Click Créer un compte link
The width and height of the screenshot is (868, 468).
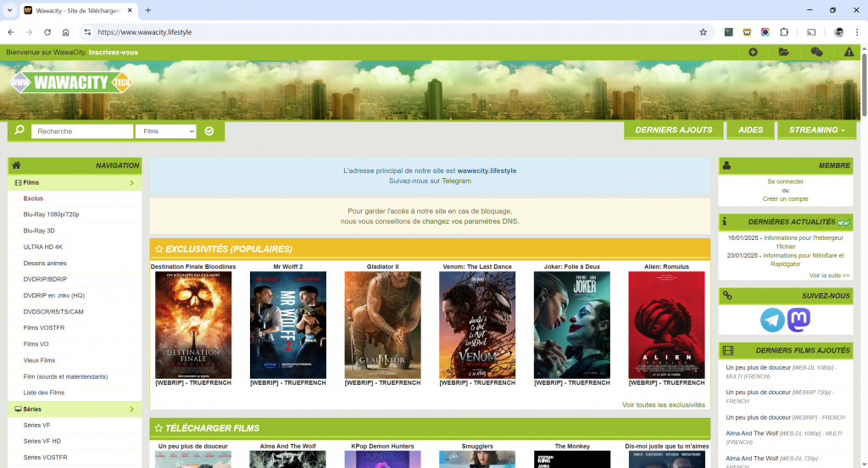[785, 199]
